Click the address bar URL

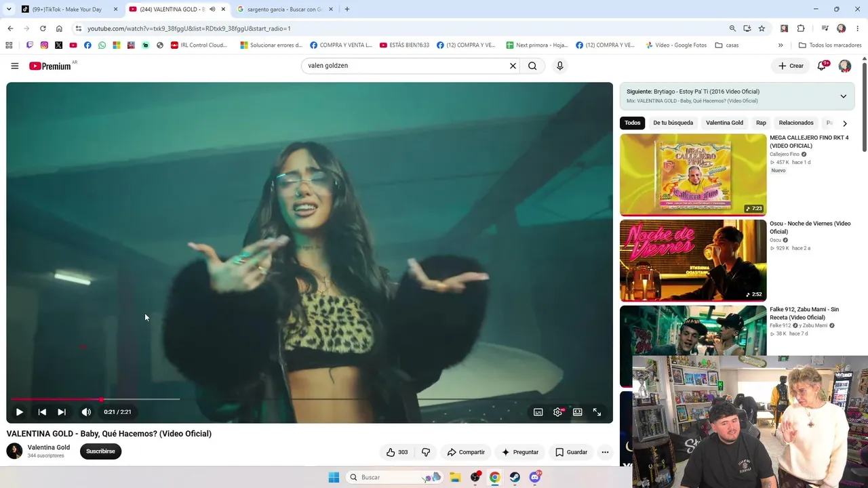pyautogui.click(x=189, y=28)
